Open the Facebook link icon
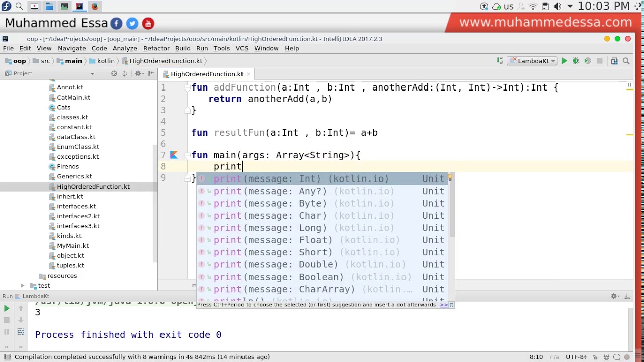The height and width of the screenshot is (362, 644). pyautogui.click(x=116, y=23)
